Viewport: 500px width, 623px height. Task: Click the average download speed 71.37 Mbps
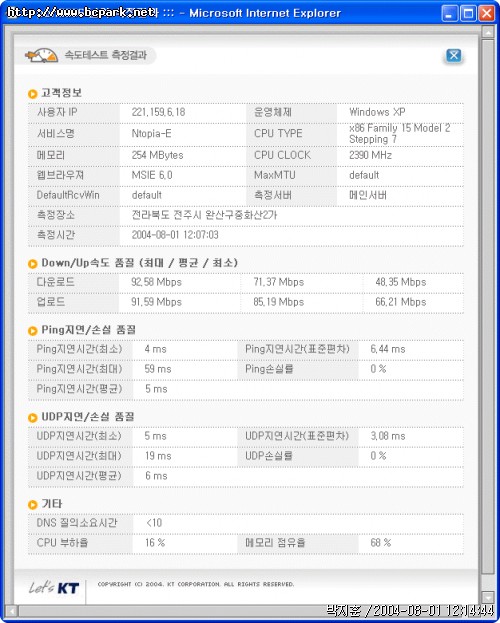(x=279, y=282)
